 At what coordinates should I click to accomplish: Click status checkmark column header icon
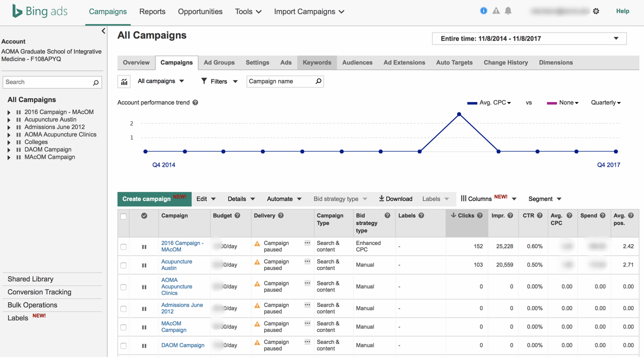144,216
